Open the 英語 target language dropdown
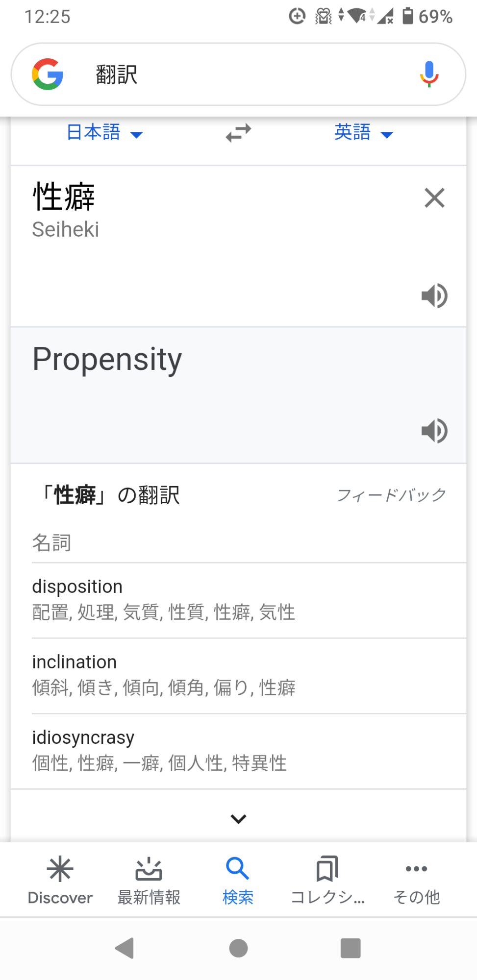477x980 pixels. tap(363, 133)
